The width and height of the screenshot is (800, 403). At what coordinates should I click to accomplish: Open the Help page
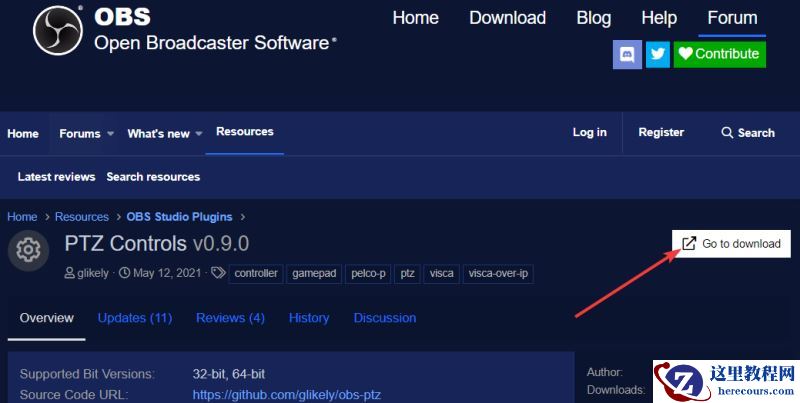(659, 18)
